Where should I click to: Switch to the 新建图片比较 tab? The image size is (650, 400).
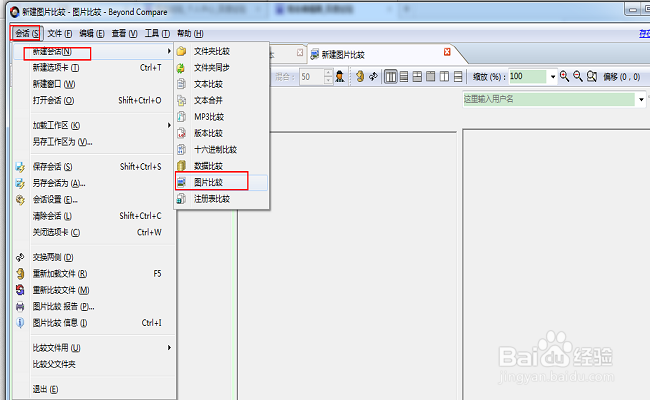(x=378, y=54)
